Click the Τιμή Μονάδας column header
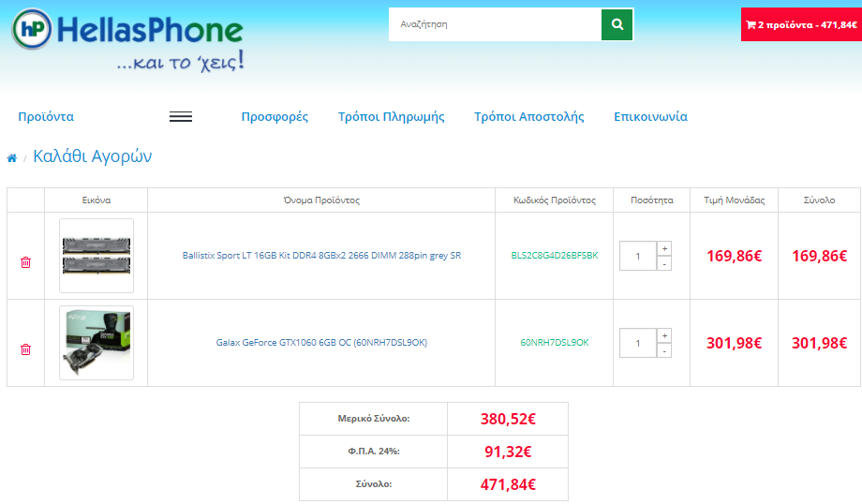The width and height of the screenshot is (862, 504). pos(735,200)
